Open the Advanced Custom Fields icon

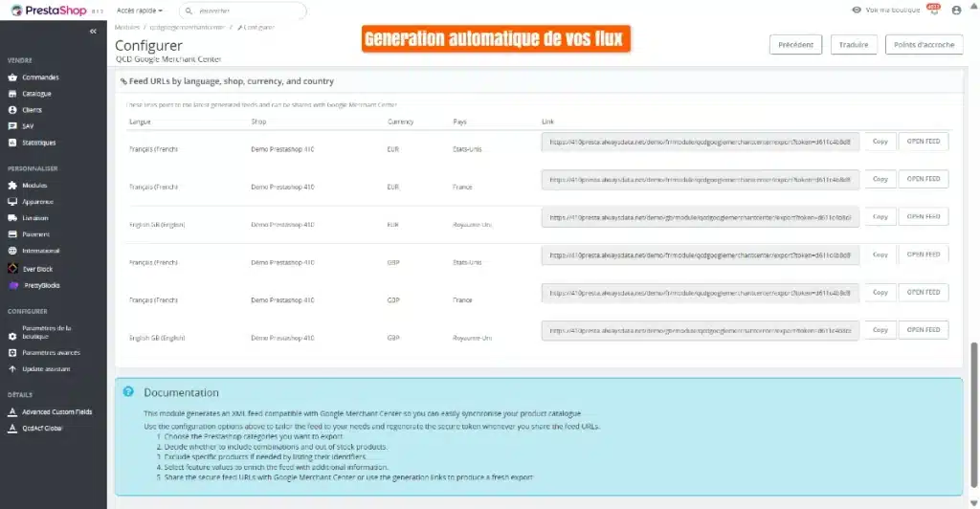pyautogui.click(x=12, y=412)
